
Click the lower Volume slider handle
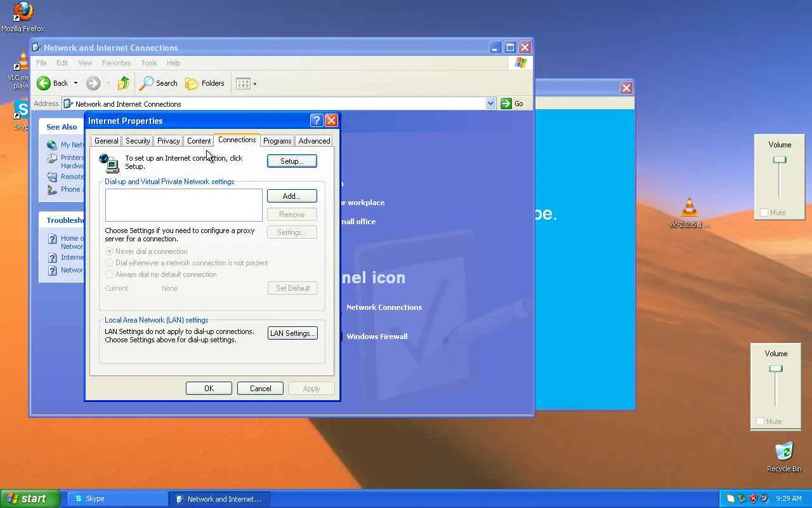pos(776,369)
